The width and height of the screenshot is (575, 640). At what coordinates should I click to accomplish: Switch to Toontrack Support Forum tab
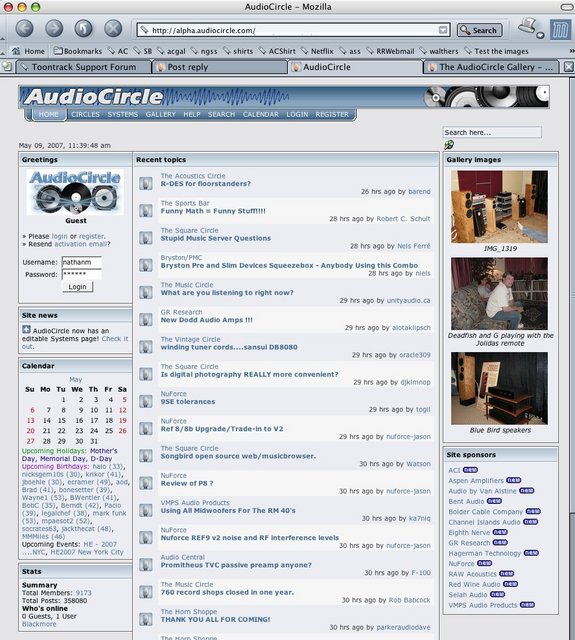click(83, 67)
